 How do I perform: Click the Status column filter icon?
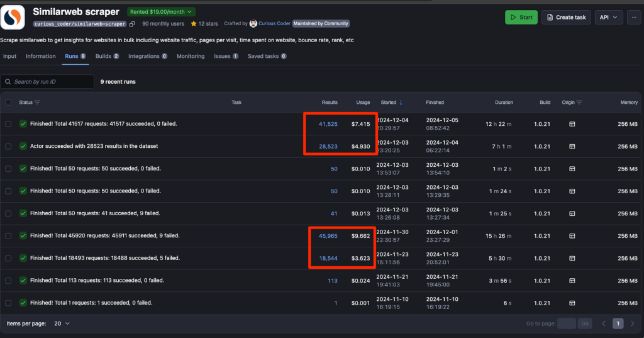[38, 102]
